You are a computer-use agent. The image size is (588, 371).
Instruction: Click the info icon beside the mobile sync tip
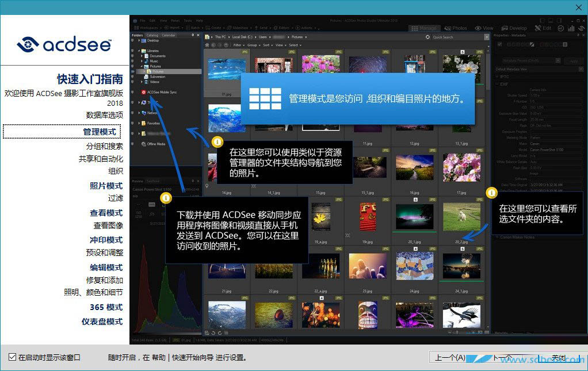point(166,198)
